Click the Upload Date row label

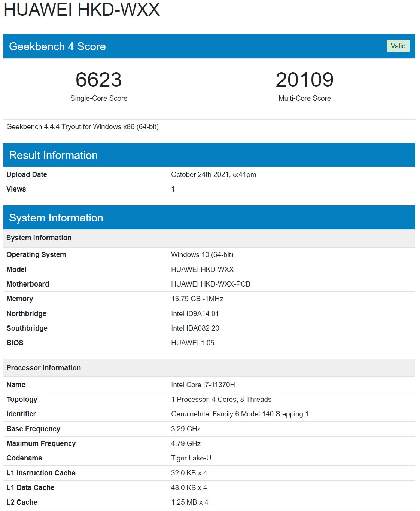27,174
